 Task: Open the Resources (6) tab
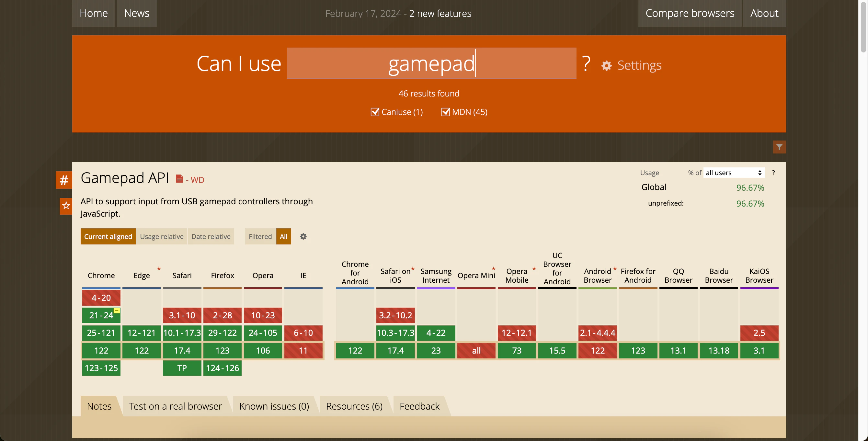point(354,406)
